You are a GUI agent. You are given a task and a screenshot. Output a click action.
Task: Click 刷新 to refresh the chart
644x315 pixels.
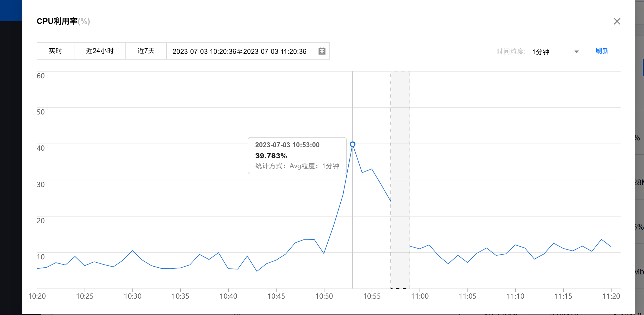click(602, 51)
